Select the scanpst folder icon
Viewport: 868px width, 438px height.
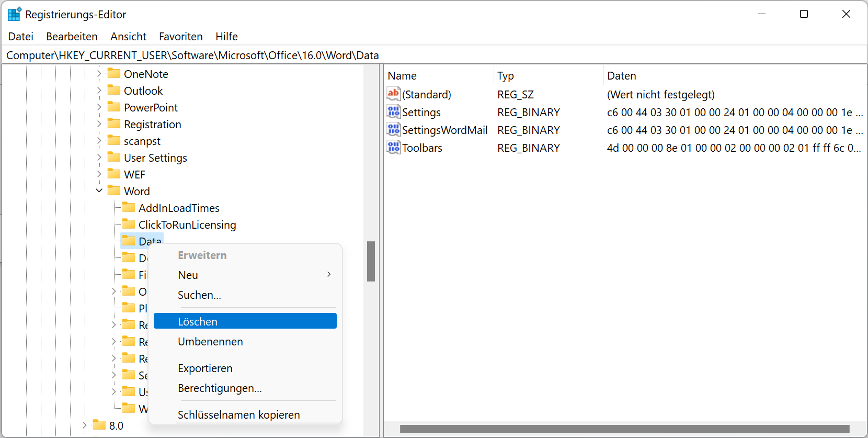pos(114,140)
